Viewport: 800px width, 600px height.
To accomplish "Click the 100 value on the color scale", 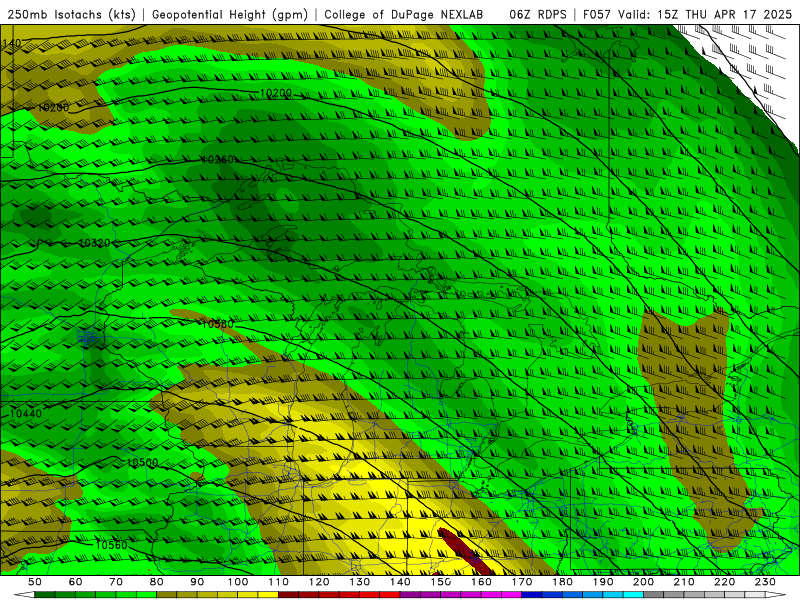I will (x=238, y=582).
